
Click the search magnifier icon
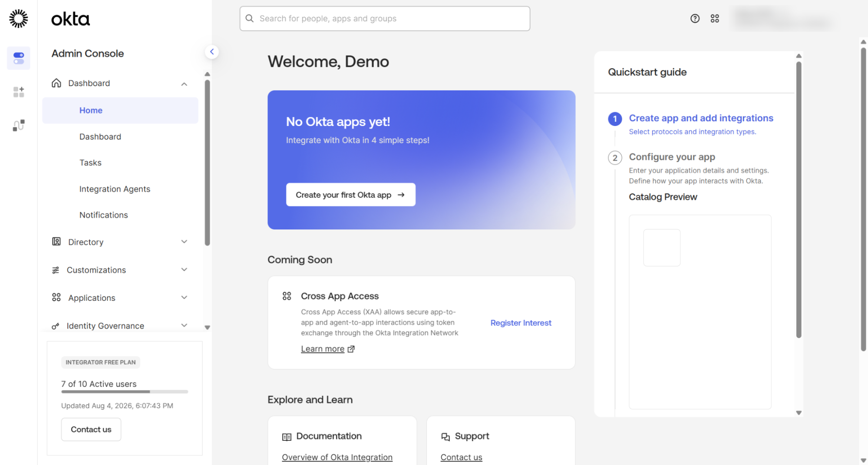click(250, 18)
